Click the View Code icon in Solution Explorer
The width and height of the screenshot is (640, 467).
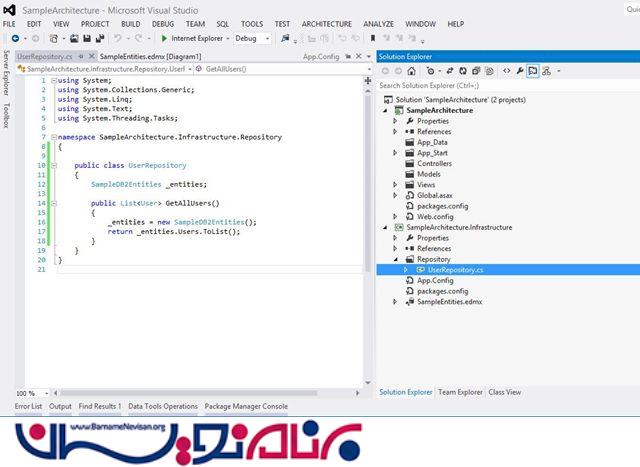tap(507, 71)
